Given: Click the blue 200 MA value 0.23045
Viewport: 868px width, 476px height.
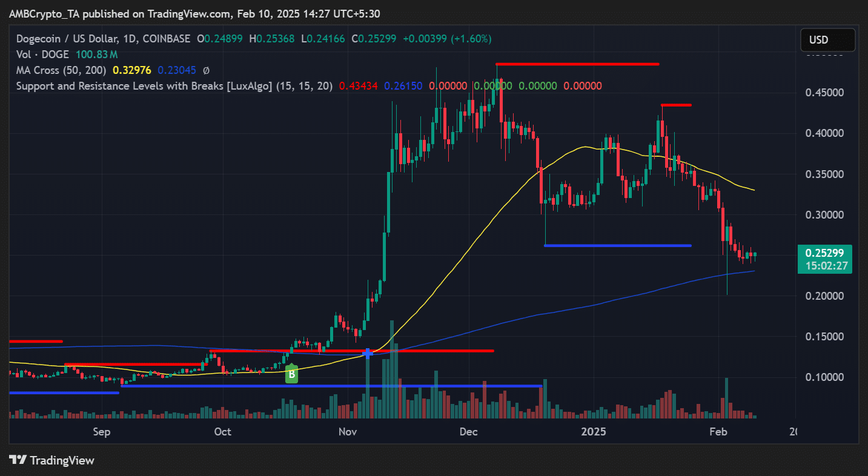Looking at the screenshot, I should [x=176, y=70].
